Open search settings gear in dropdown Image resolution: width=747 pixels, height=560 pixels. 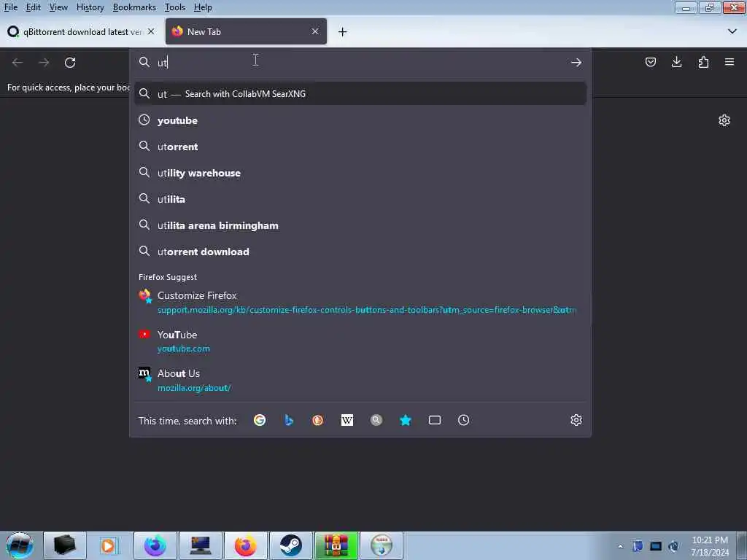[576, 420]
